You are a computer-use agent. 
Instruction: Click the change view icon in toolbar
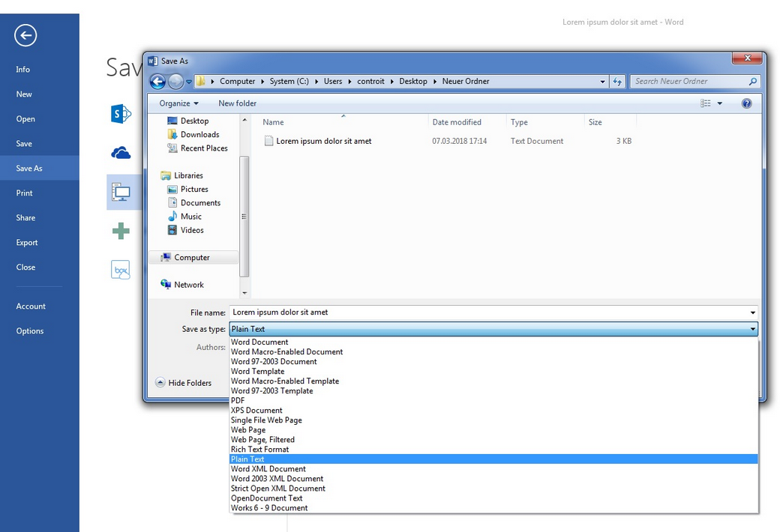pos(706,103)
